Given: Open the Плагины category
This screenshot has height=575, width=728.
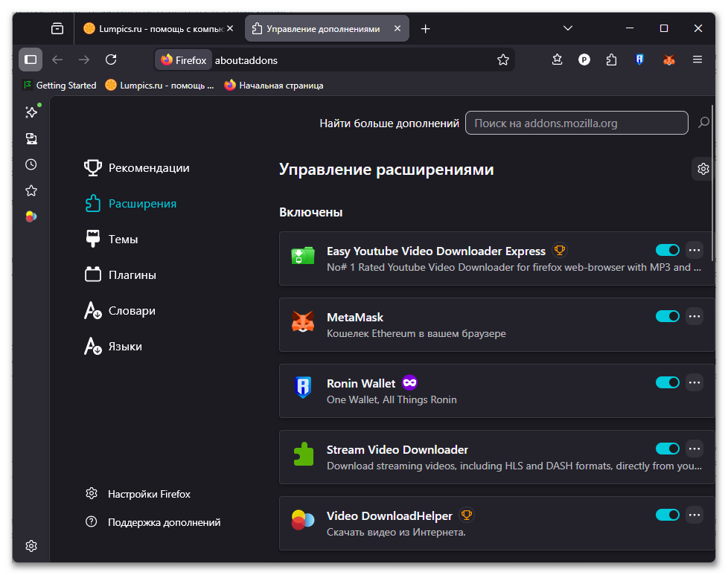Looking at the screenshot, I should click(x=121, y=275).
